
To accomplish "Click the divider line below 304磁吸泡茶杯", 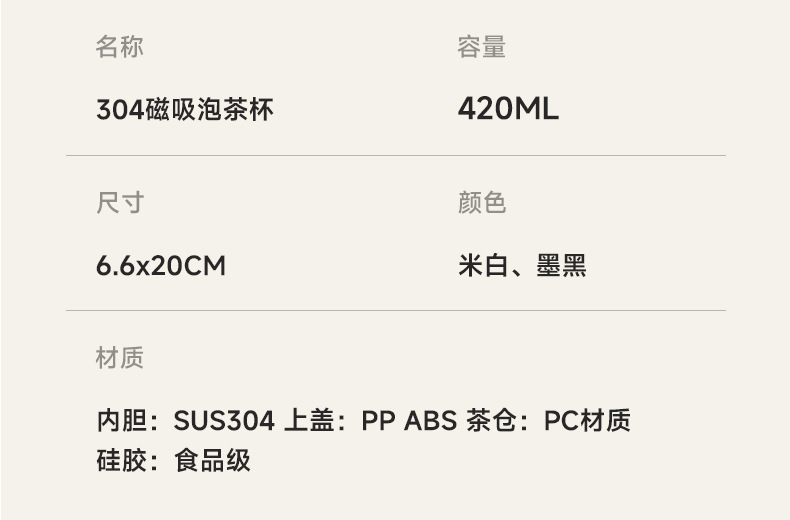I will [x=396, y=156].
